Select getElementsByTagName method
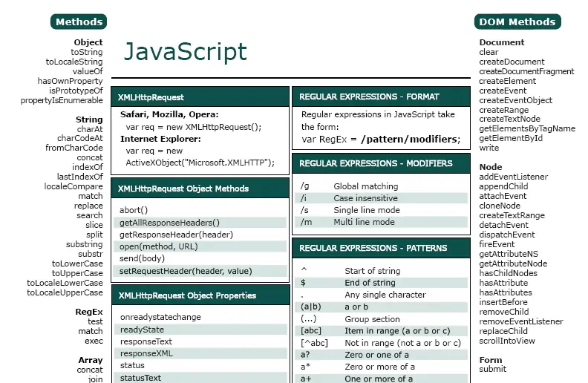Viewport: 588px width, 383px height. point(527,128)
